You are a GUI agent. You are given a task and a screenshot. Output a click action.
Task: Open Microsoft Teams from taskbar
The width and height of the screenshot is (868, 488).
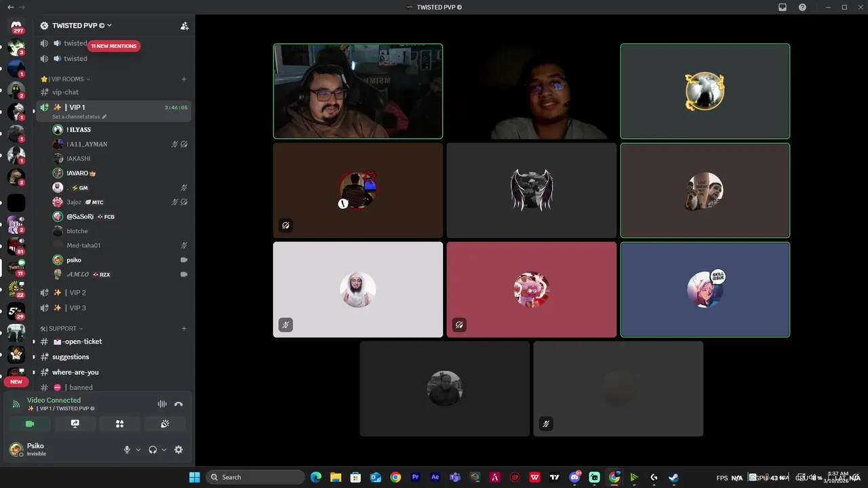coord(455,477)
